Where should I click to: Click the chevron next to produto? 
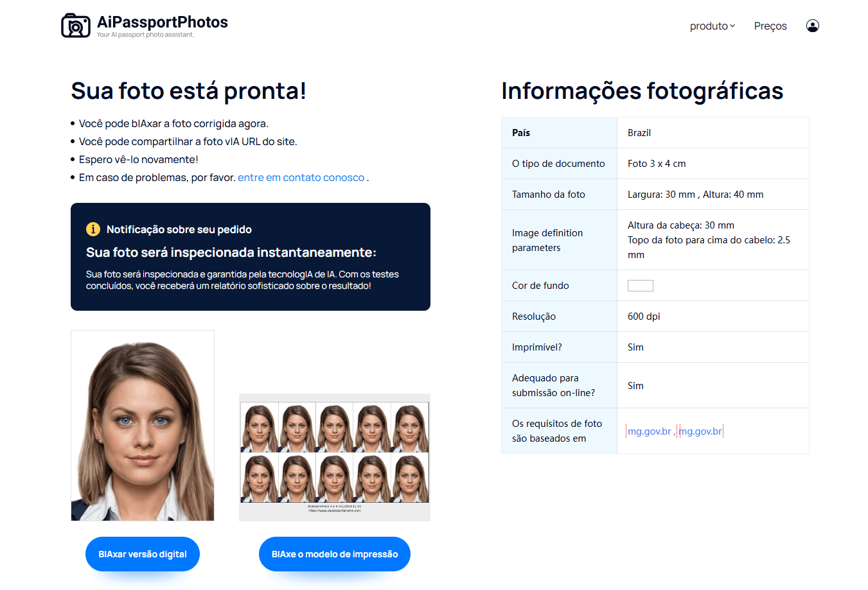tap(732, 26)
